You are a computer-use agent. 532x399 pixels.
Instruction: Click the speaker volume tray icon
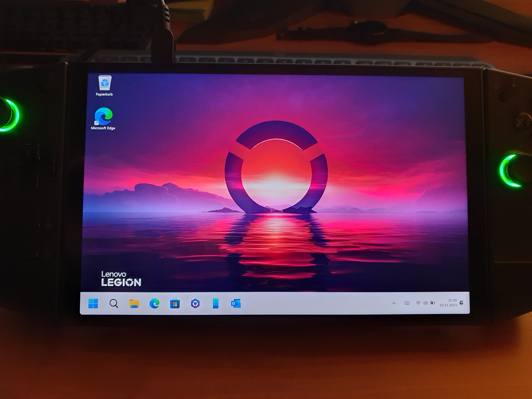(425, 303)
